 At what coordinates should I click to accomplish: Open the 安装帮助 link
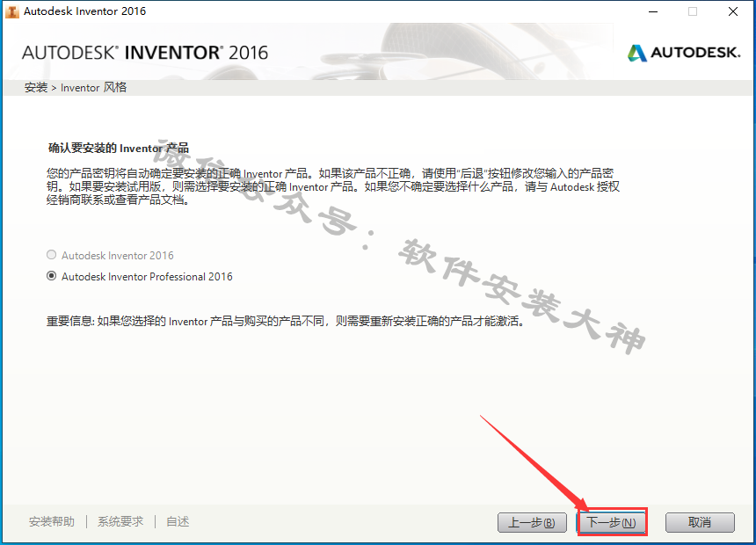[52, 521]
